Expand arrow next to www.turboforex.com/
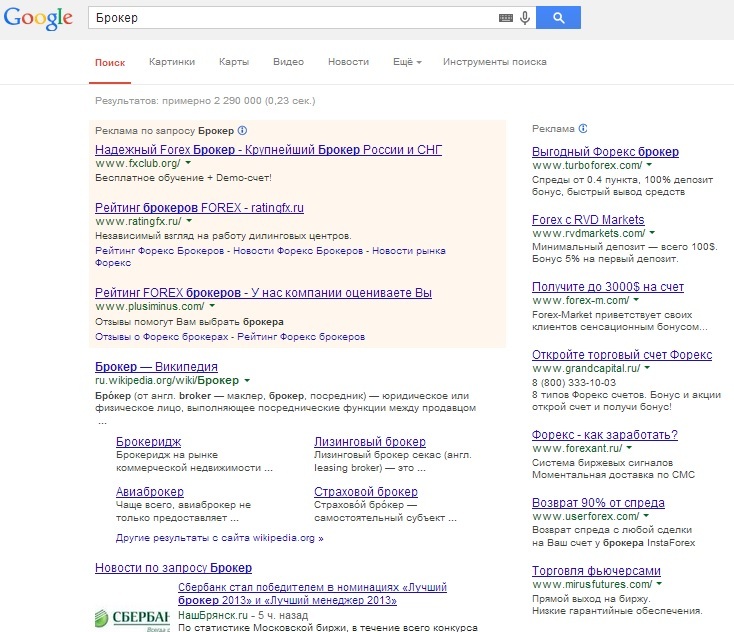The image size is (734, 632). pyautogui.click(x=649, y=165)
